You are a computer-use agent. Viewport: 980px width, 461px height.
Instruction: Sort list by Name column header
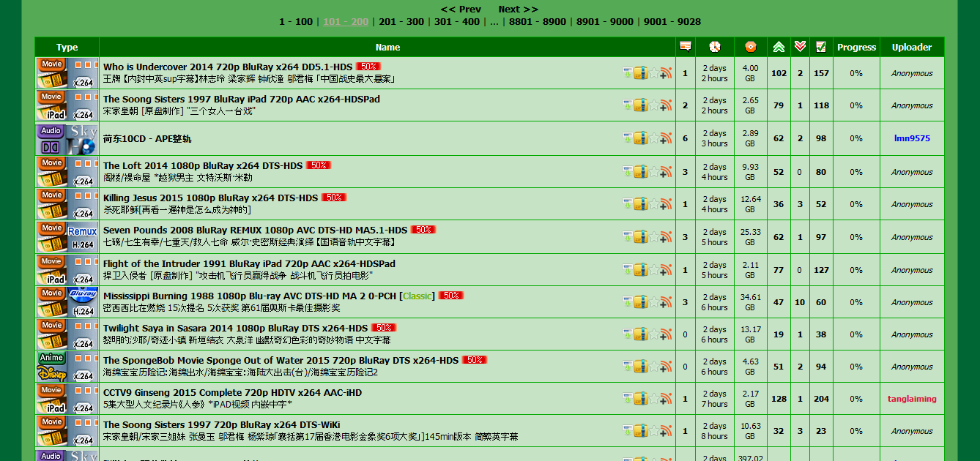coord(387,48)
